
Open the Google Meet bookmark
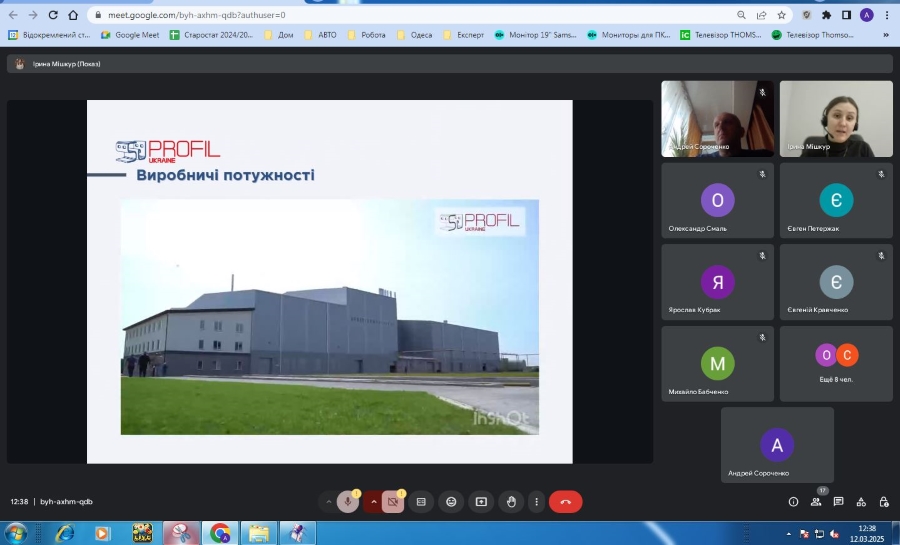tap(129, 34)
